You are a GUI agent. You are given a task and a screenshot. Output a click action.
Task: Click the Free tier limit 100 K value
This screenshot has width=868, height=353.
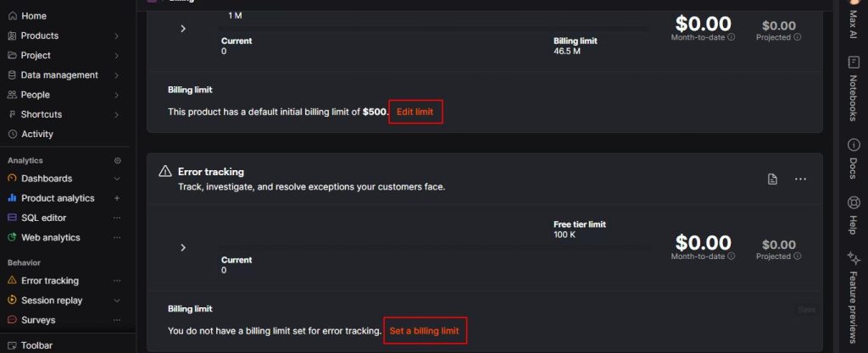pyautogui.click(x=565, y=234)
